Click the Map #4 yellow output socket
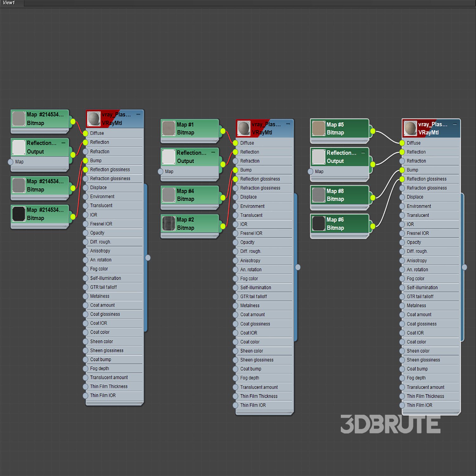The height and width of the screenshot is (476, 476). click(223, 198)
